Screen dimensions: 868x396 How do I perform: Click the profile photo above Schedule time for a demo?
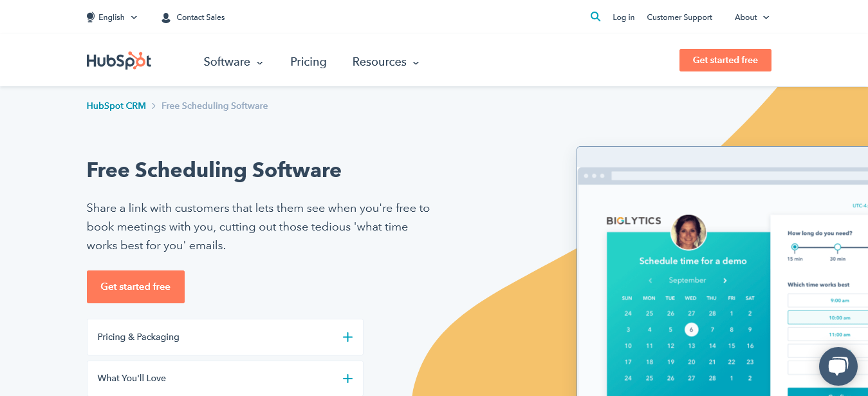(690, 232)
